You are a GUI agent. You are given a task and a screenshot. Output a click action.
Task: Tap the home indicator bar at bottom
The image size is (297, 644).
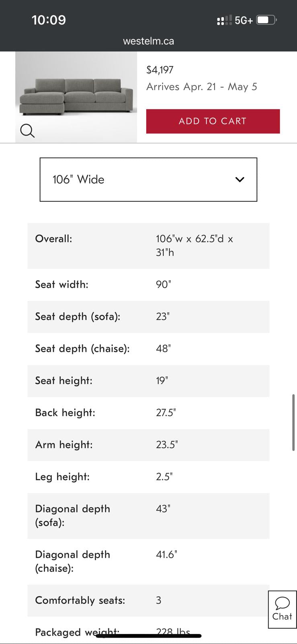point(148,636)
